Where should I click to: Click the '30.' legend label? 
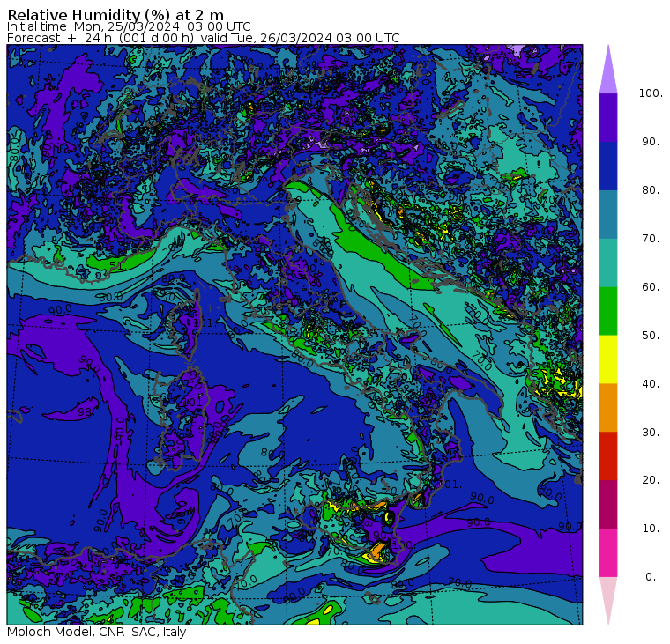(x=651, y=433)
